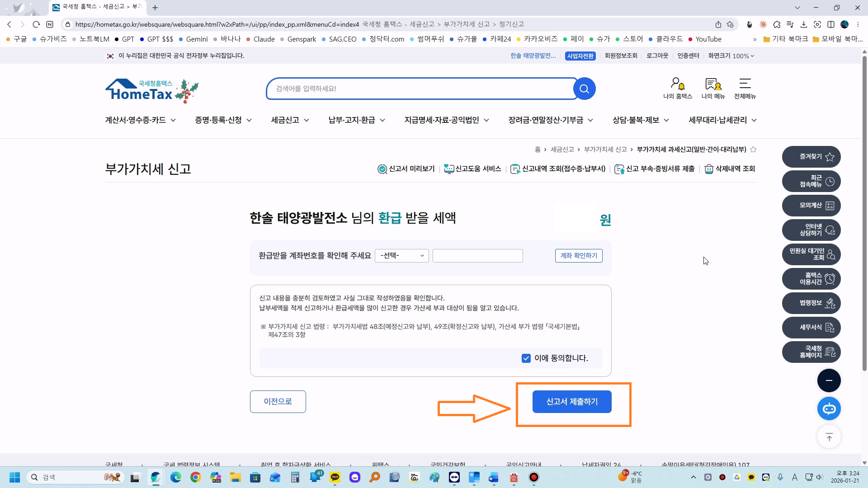
Task: Open the bank -선택- dropdown
Action: tap(401, 256)
